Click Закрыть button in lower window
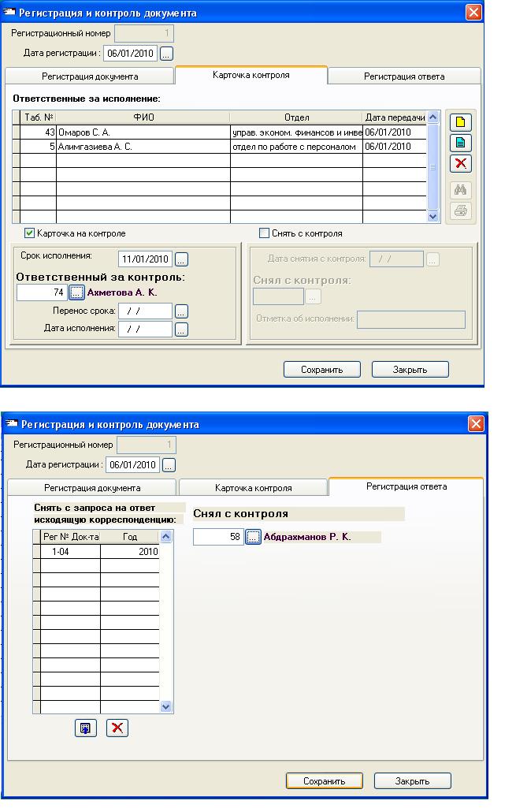This screenshot has height=812, width=516. point(413,781)
